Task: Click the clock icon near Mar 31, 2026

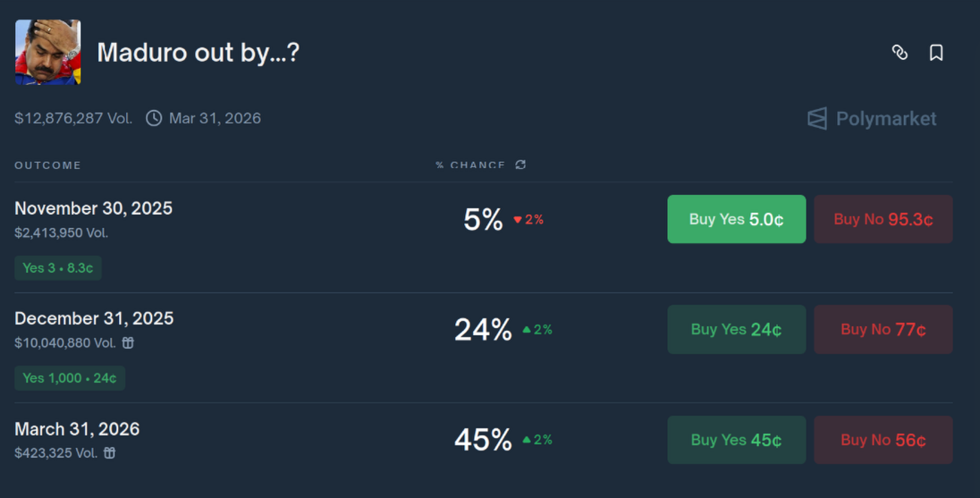Action: coord(154,118)
